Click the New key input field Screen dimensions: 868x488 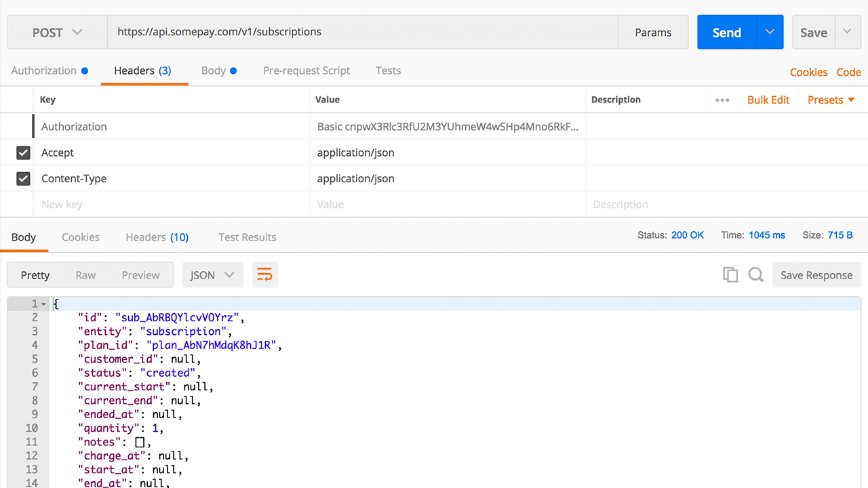tap(173, 204)
